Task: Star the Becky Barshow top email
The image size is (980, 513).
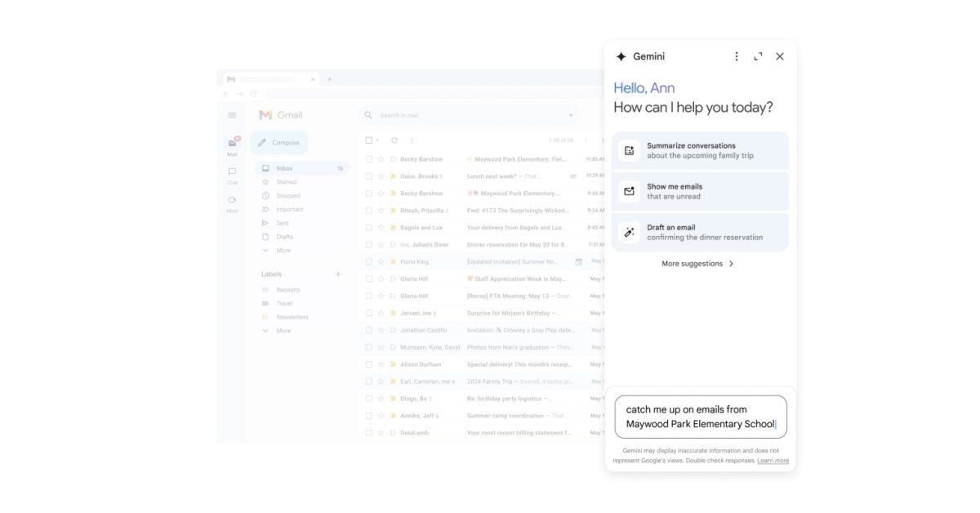Action: (381, 159)
